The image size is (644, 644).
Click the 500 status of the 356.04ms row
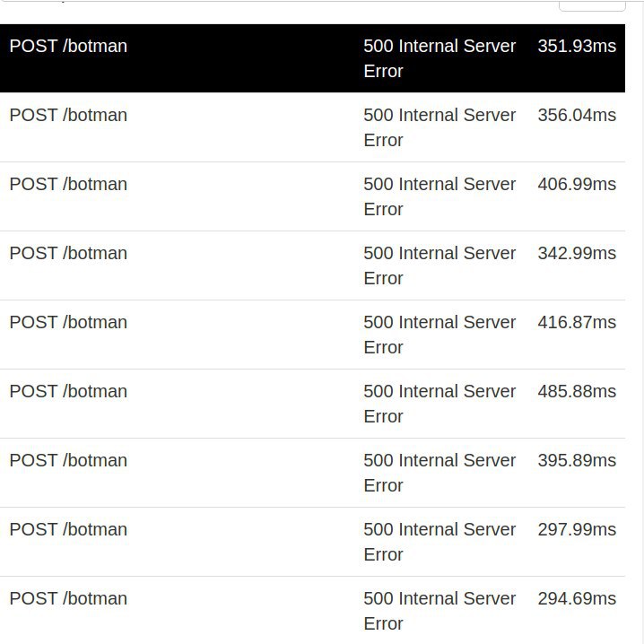(439, 127)
